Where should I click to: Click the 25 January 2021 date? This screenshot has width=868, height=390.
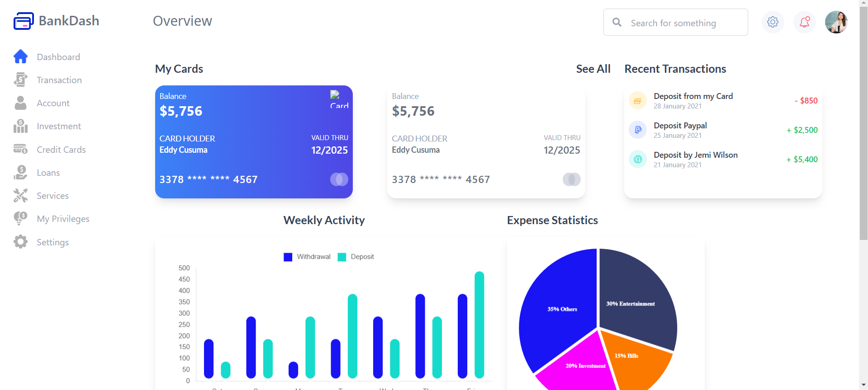[x=678, y=136]
